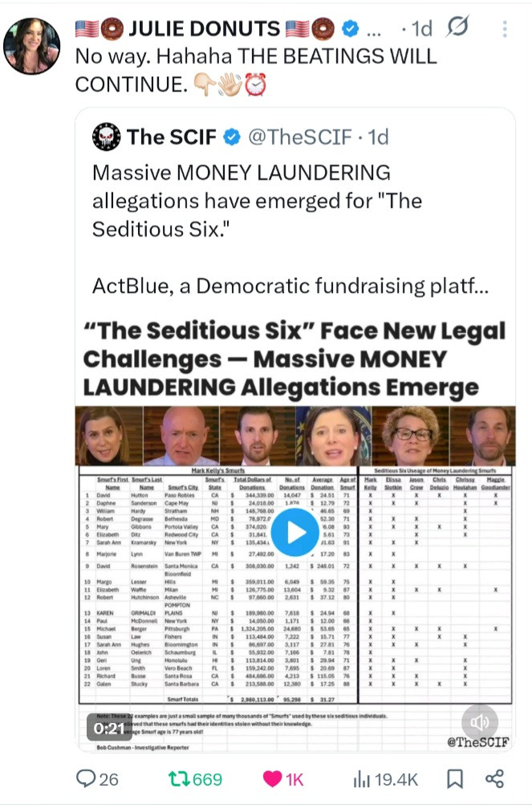Screen dimensions: 532x812
Task: Bookmark this post
Action: (455, 779)
